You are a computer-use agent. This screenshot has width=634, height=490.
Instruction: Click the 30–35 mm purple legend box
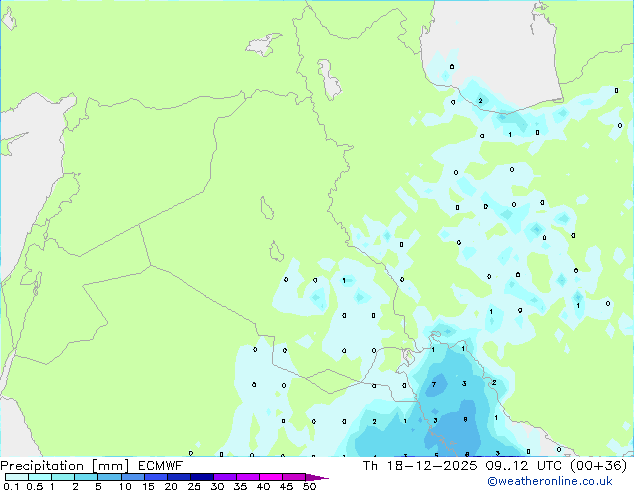click(x=224, y=477)
